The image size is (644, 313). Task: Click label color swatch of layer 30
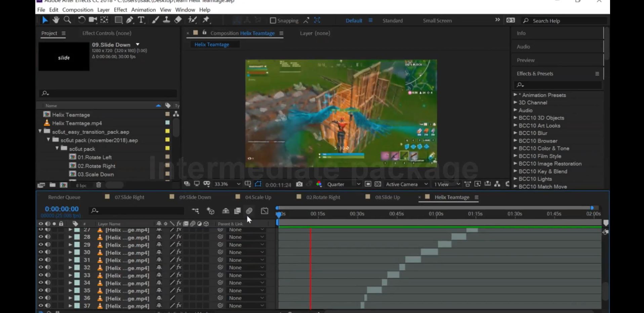(77, 252)
